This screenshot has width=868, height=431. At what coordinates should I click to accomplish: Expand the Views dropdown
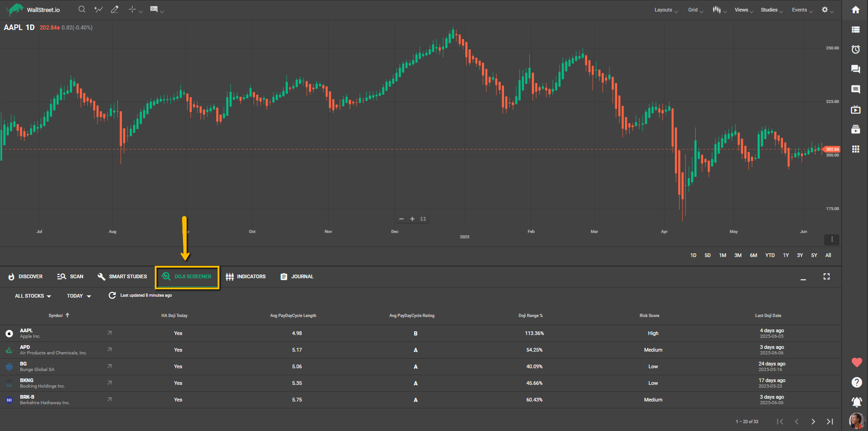(744, 10)
